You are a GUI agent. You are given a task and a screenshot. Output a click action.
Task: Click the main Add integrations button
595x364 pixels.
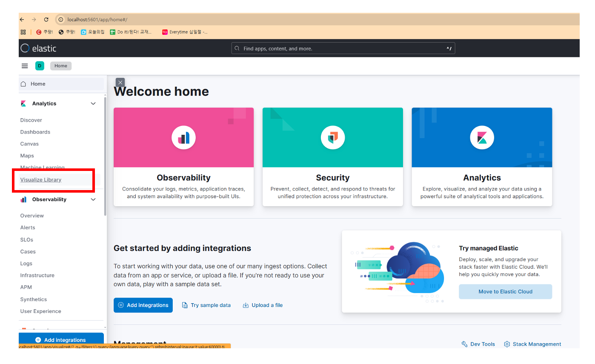coord(143,305)
